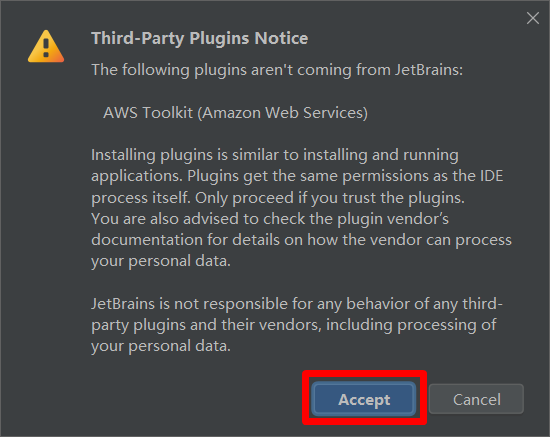Click "JetBrains:" at the end of the first sentence
Screen dimensions: 550x437
click(429, 69)
